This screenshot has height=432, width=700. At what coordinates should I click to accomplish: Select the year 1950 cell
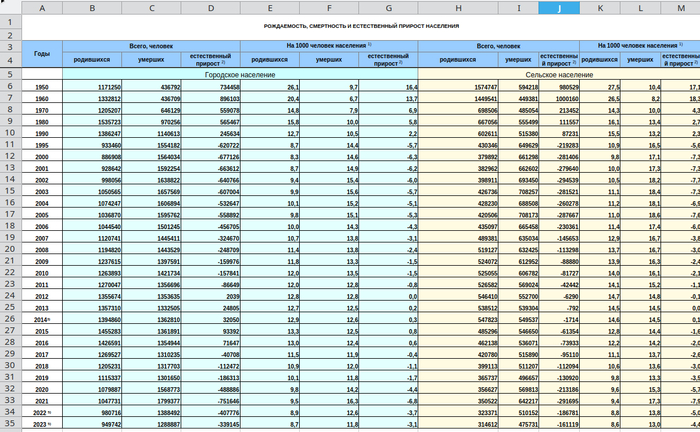[x=41, y=88]
